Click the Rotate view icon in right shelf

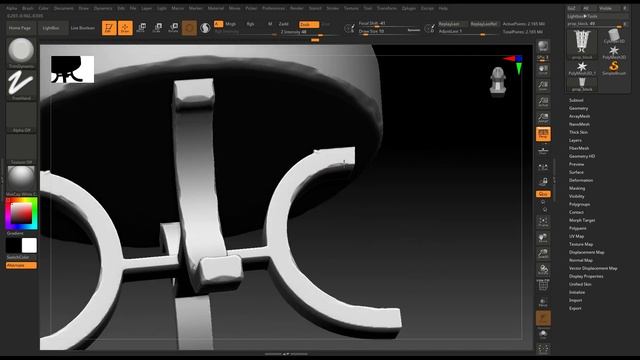point(543,270)
